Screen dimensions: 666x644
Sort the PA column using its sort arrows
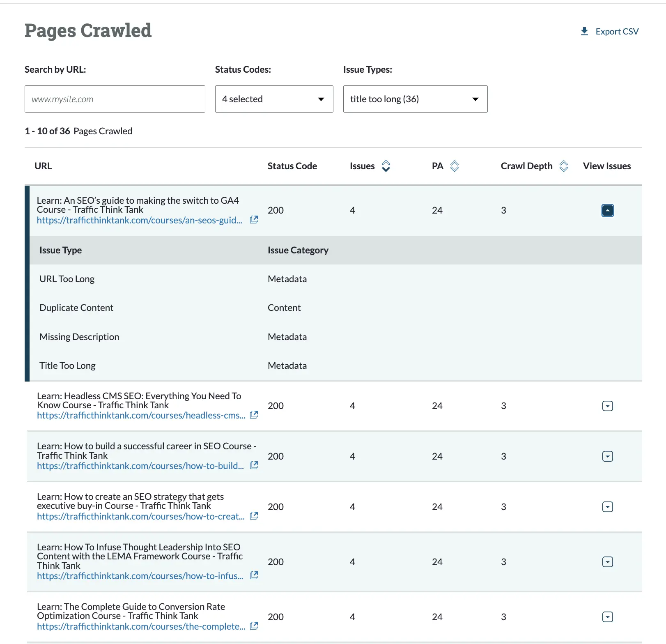pos(455,166)
